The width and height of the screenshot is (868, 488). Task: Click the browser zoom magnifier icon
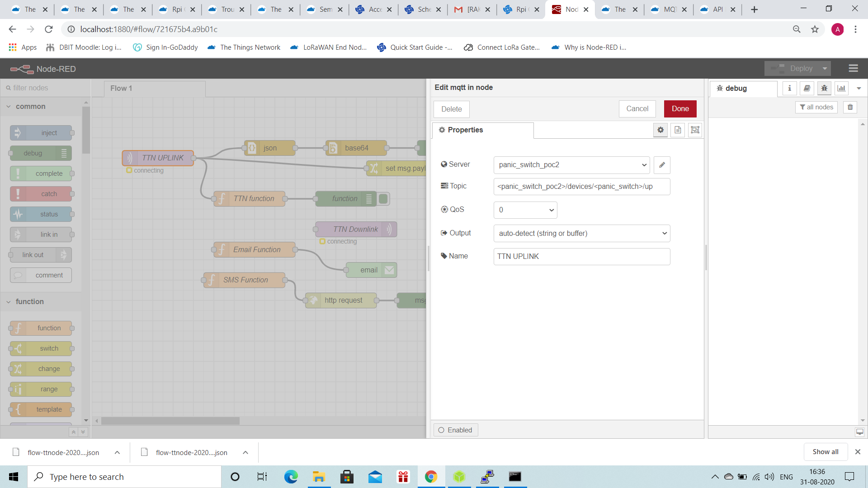point(797,29)
